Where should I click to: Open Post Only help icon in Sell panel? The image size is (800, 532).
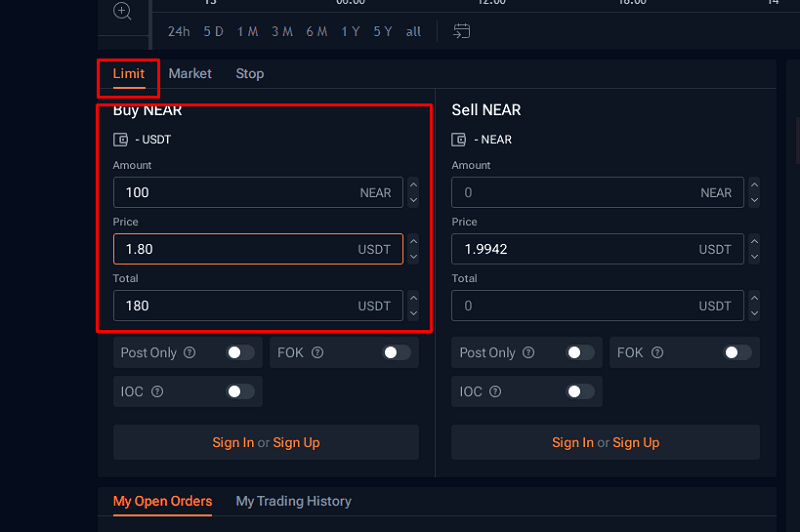click(529, 352)
